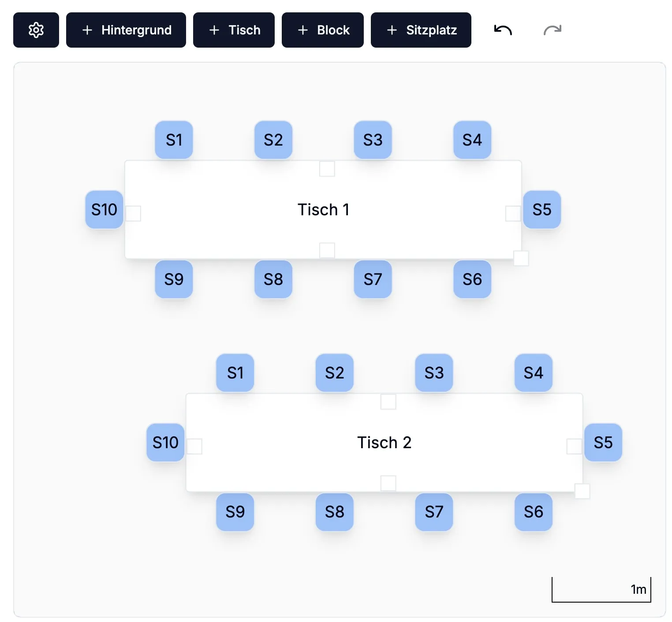Select seat S10 of Tisch 2
The width and height of the screenshot is (672, 622).
tap(165, 442)
